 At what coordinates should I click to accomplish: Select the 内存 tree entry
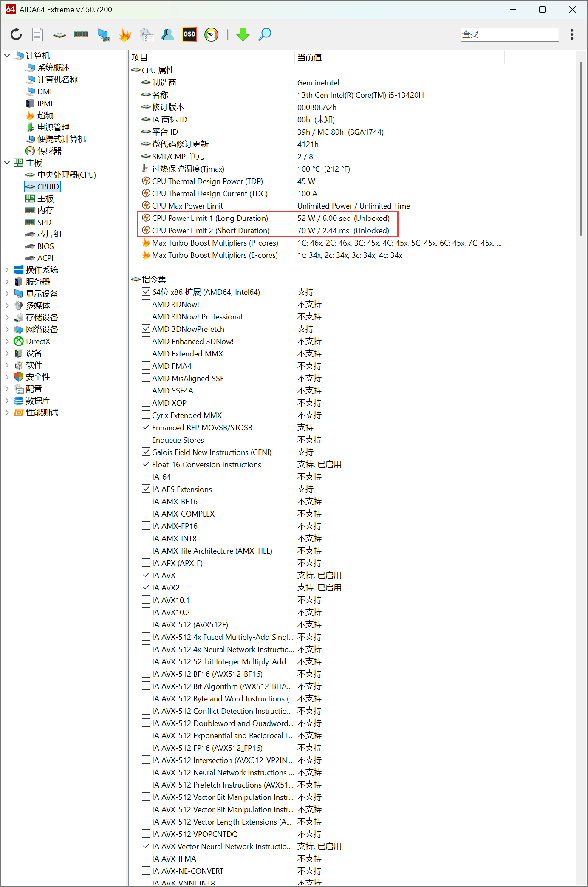[45, 210]
